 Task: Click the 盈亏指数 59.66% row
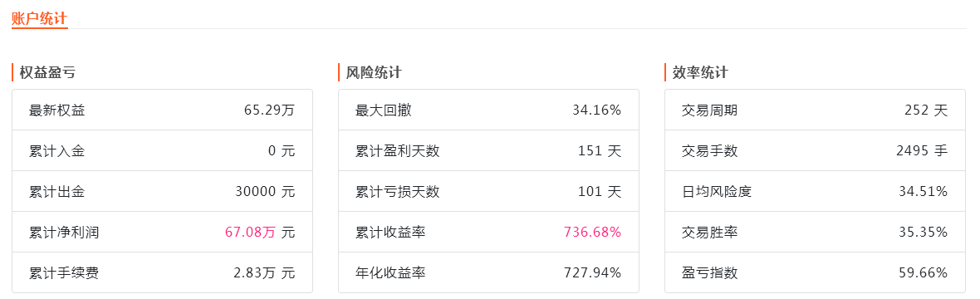(815, 272)
